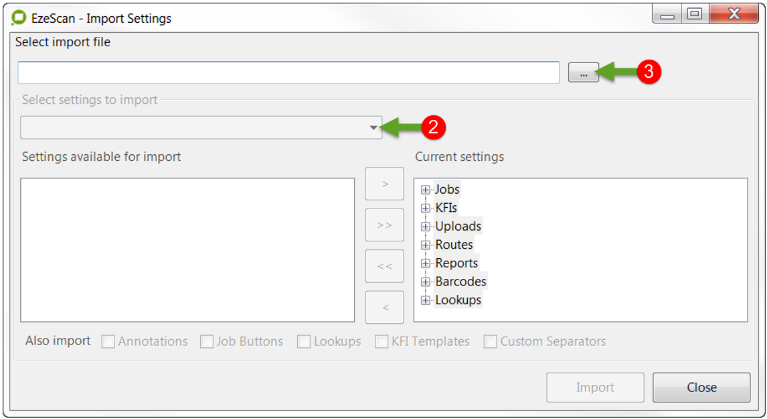The width and height of the screenshot is (767, 419).
Task: Enable the Annotations checkbox
Action: pyautogui.click(x=108, y=342)
